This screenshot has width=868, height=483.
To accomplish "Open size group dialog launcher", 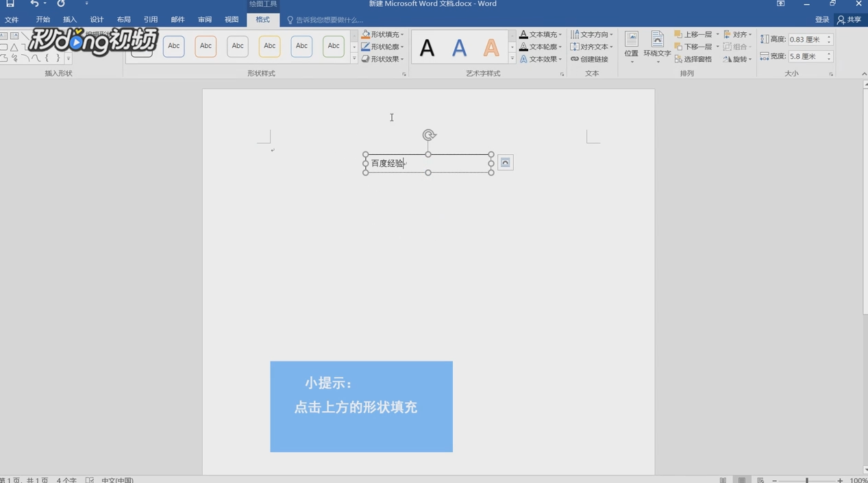I will [x=831, y=74].
